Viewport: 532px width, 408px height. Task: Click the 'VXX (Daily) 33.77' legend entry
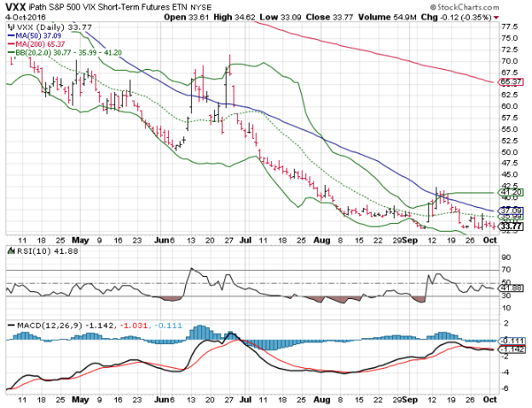pos(54,27)
